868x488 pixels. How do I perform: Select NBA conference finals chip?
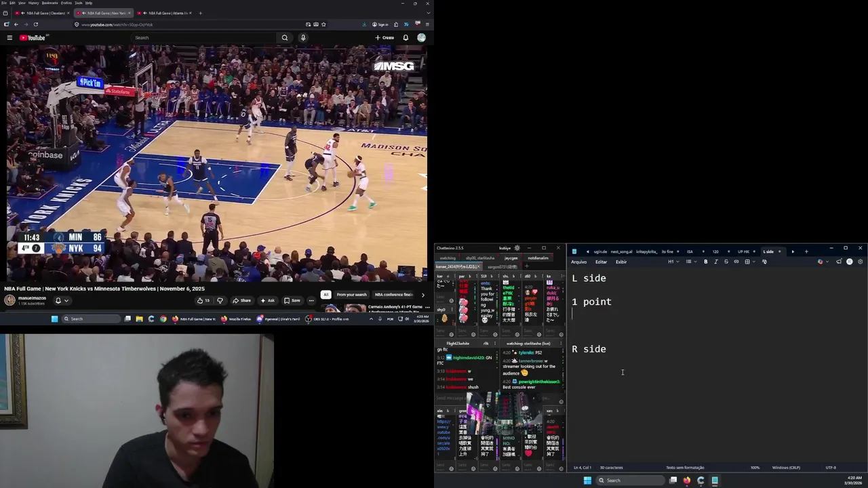click(x=393, y=295)
